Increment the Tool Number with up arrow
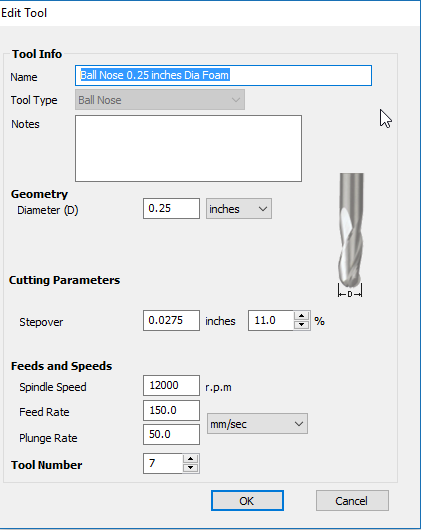This screenshot has width=421, height=530. click(191, 459)
